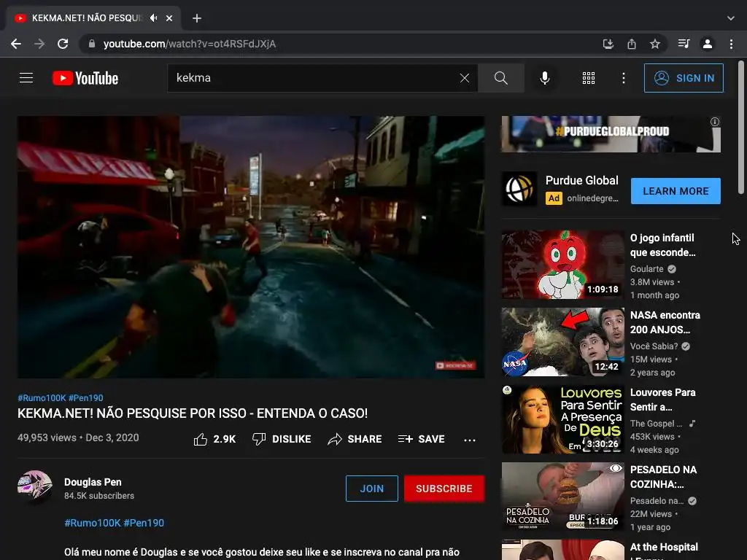Expand the tab search chevron

click(x=730, y=18)
